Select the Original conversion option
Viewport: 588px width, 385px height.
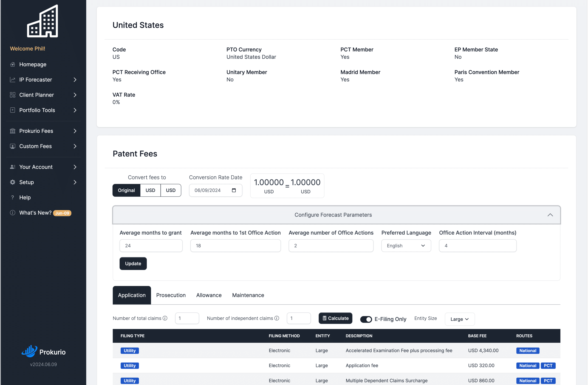pyautogui.click(x=126, y=190)
